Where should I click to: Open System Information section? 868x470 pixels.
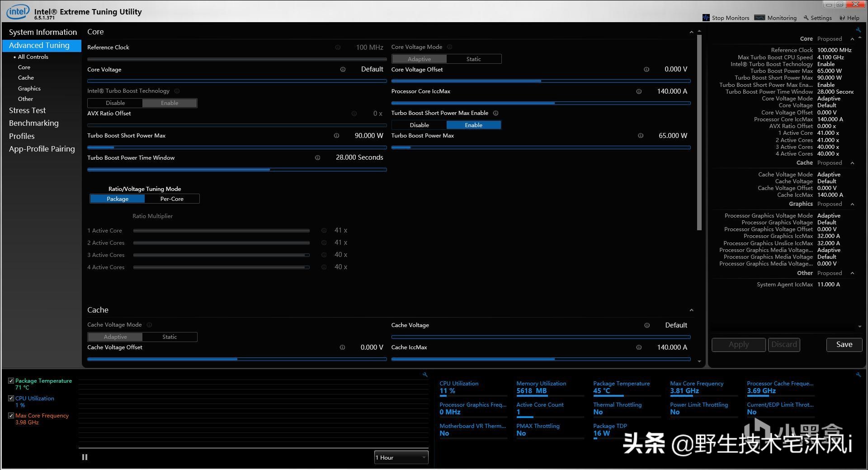43,32
